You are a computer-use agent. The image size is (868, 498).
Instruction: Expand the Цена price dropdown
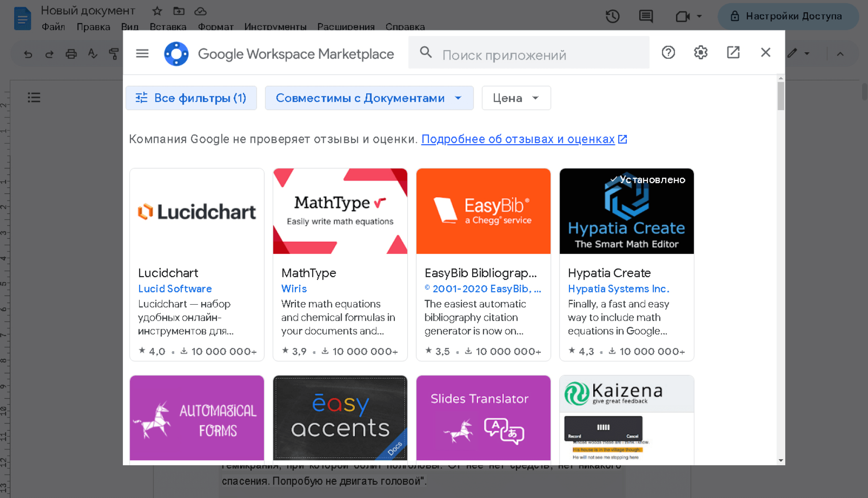(x=516, y=98)
